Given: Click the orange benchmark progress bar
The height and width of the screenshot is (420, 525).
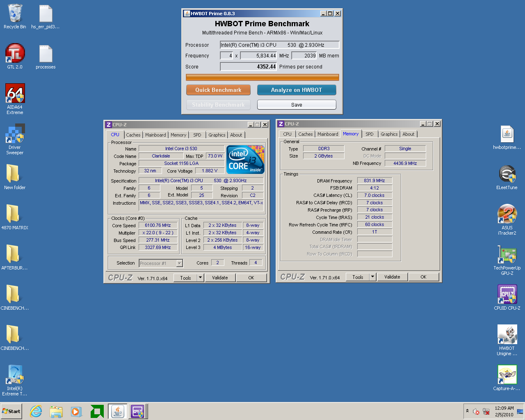Looking at the screenshot, I should pos(262,77).
